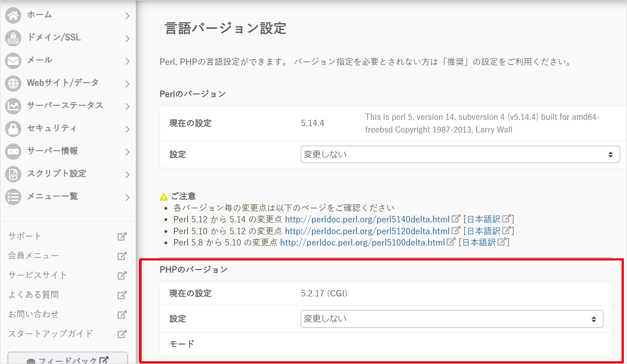Open the サポート external link
The height and width of the screenshot is (364, 627).
click(x=25, y=236)
